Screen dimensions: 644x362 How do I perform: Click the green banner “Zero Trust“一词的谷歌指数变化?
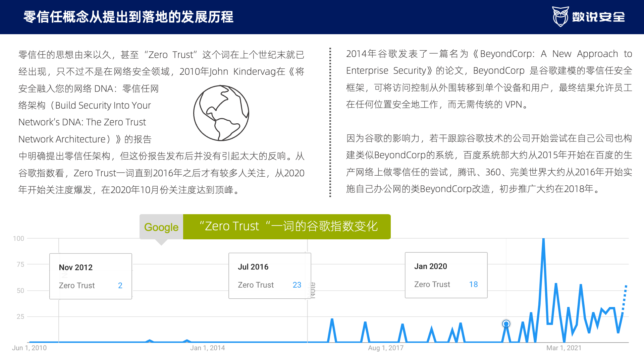coord(287,227)
